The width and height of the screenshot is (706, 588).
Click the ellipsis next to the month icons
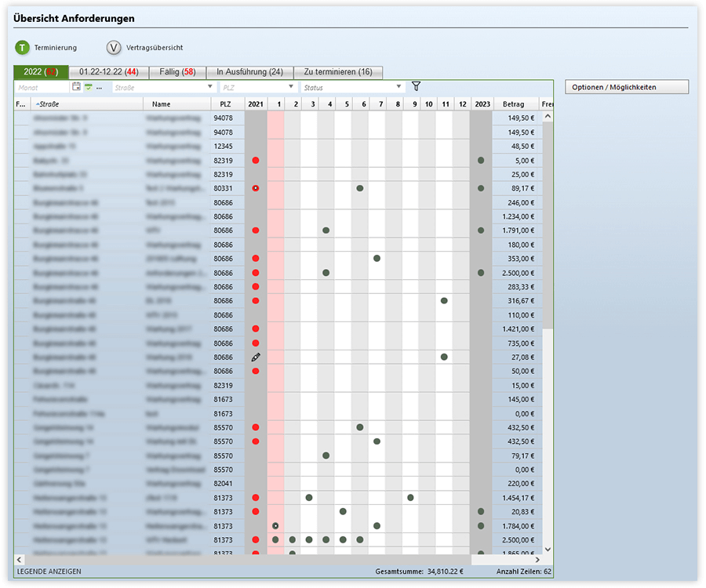(x=100, y=88)
